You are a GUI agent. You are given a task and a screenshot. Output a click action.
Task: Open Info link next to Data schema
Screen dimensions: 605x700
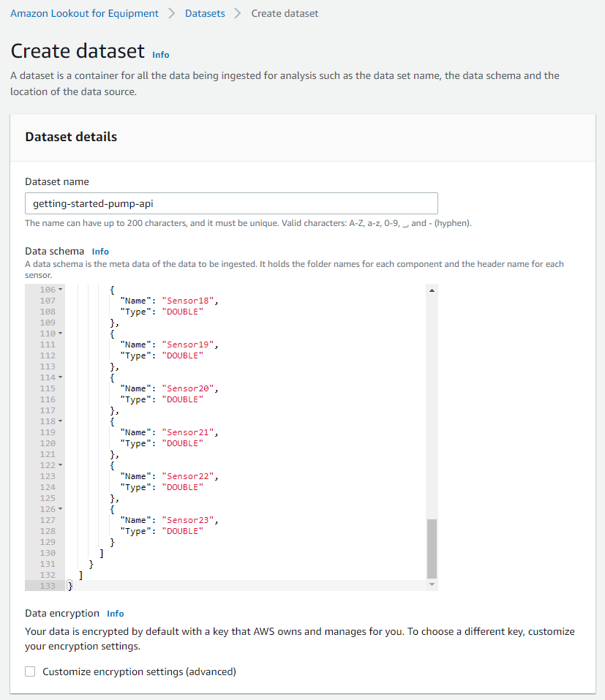(100, 252)
